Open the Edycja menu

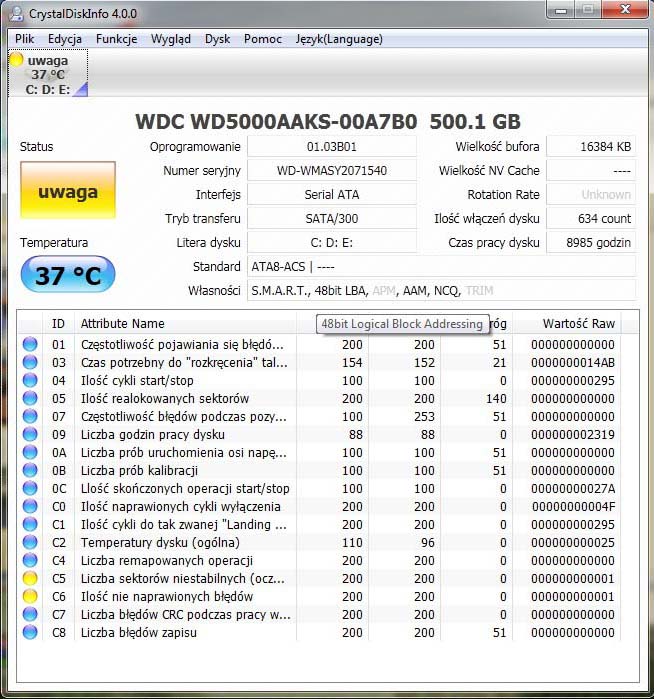pyautogui.click(x=65, y=39)
